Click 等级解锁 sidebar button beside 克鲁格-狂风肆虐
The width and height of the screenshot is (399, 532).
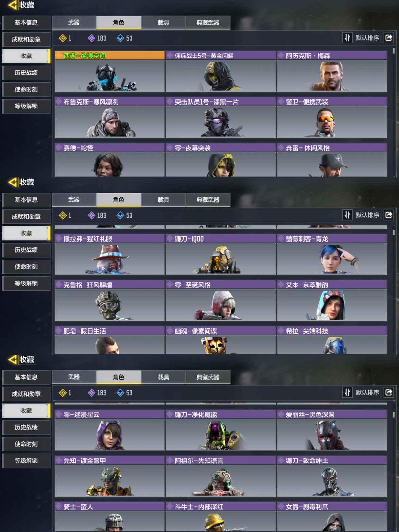tap(26, 283)
